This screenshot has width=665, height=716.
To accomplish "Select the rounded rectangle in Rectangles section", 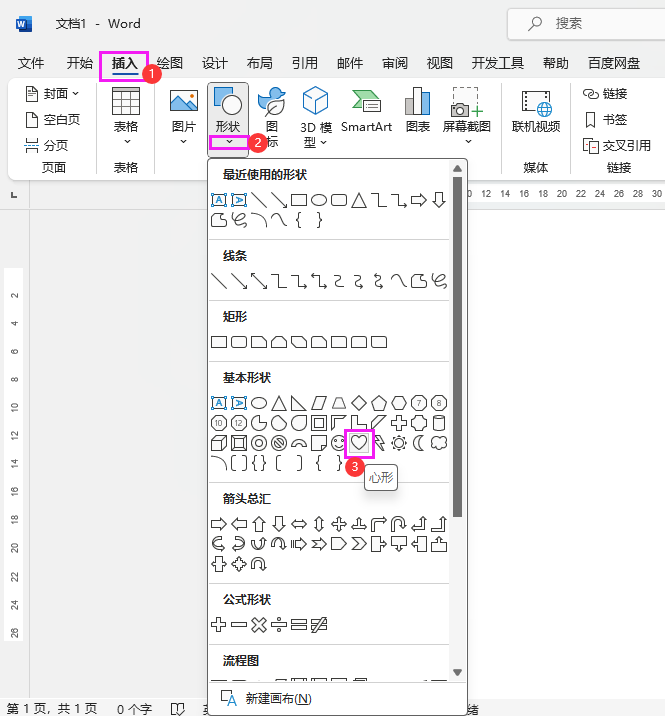I will pyautogui.click(x=239, y=342).
